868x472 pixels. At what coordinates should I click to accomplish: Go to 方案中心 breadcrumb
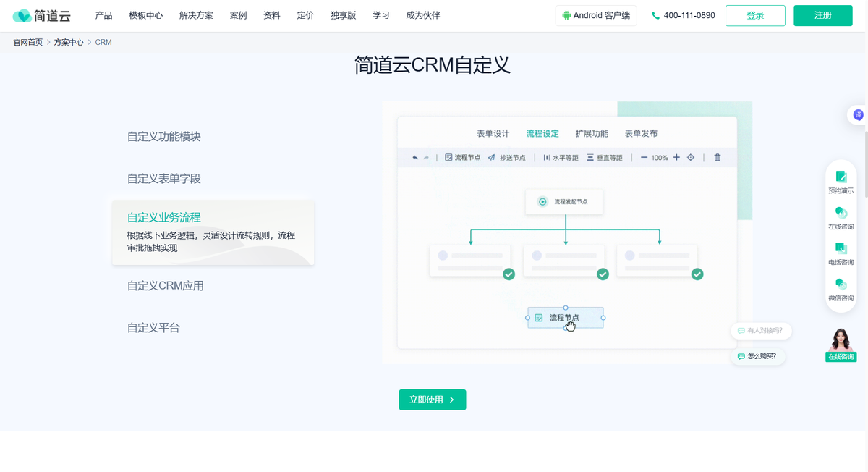(x=69, y=42)
